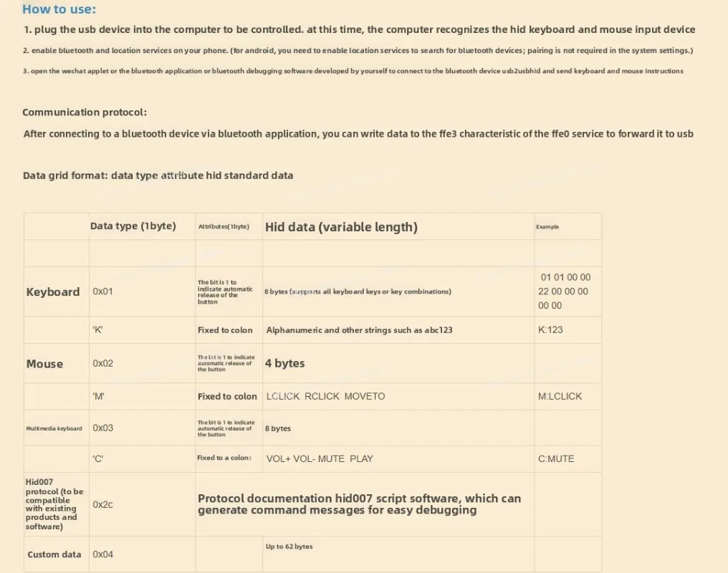Viewport: 728px width, 573px height.
Task: Click the 'How to use:' heading
Action: pyautogui.click(x=59, y=9)
